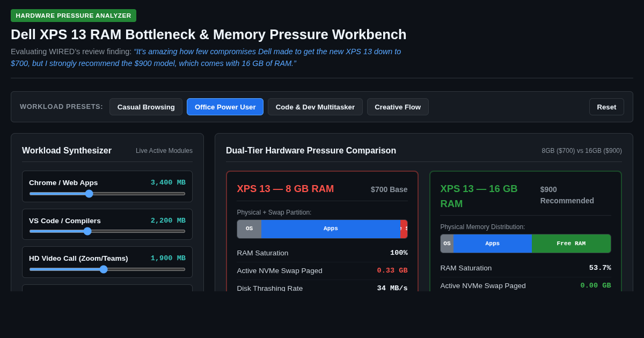Image resolution: width=644 pixels, height=338 pixels.
Task: Click the Disk Thrashing Rate label
Action: coord(270,288)
